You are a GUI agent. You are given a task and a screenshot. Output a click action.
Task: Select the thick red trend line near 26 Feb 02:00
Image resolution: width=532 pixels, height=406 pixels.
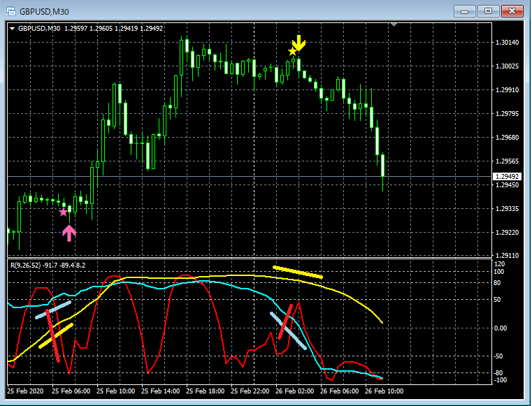point(285,322)
